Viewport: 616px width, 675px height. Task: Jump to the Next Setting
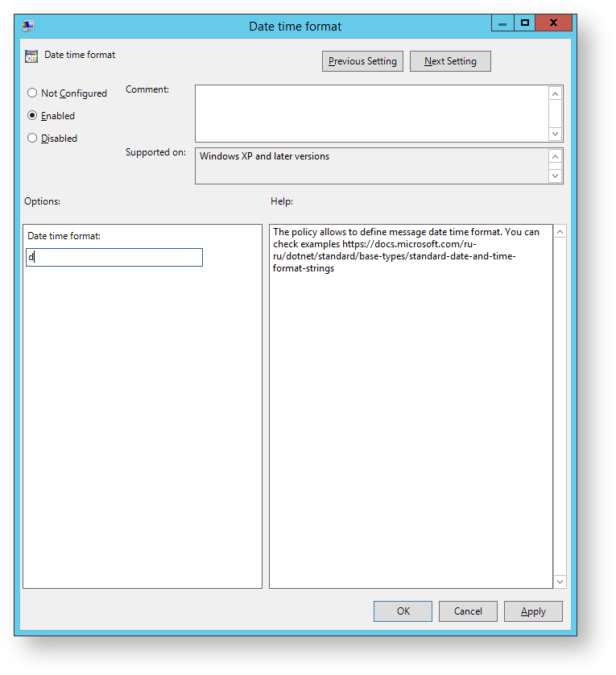[450, 61]
